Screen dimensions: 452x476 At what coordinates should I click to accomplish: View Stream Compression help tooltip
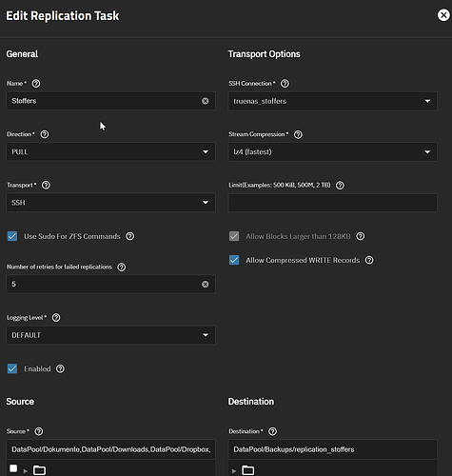(x=298, y=134)
